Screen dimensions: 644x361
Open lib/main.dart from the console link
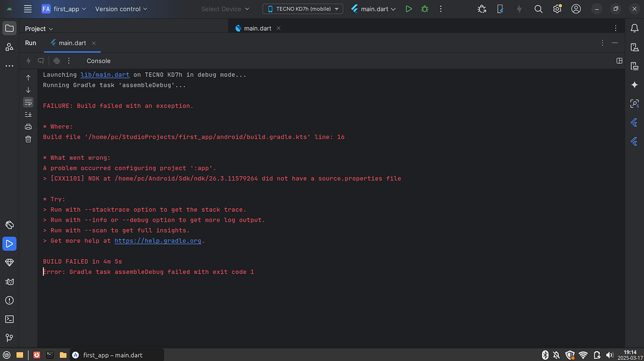click(105, 74)
